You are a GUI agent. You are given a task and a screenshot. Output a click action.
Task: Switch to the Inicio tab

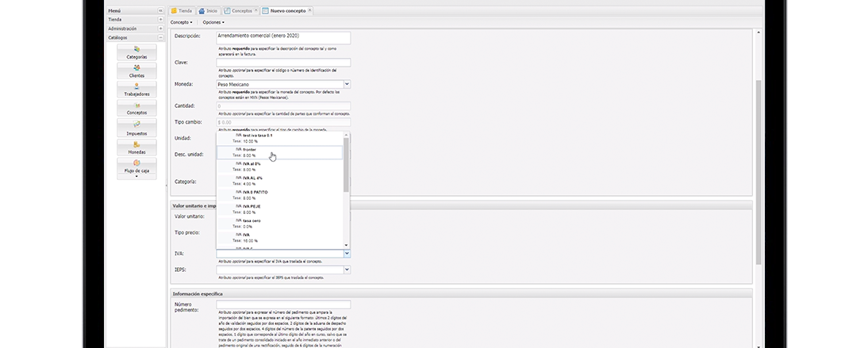pos(208,11)
